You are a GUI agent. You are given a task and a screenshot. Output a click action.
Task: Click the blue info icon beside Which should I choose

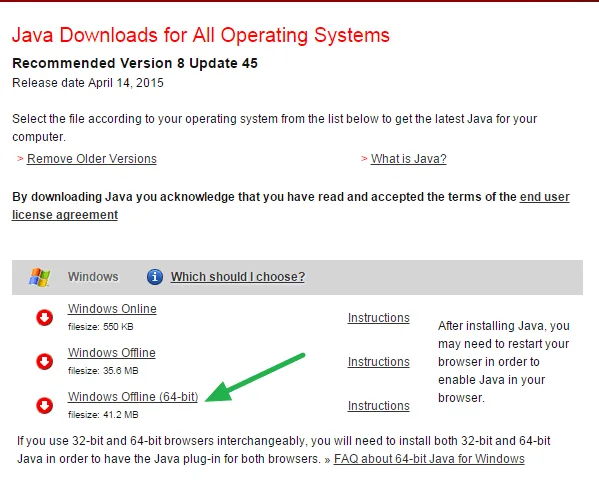pos(155,277)
